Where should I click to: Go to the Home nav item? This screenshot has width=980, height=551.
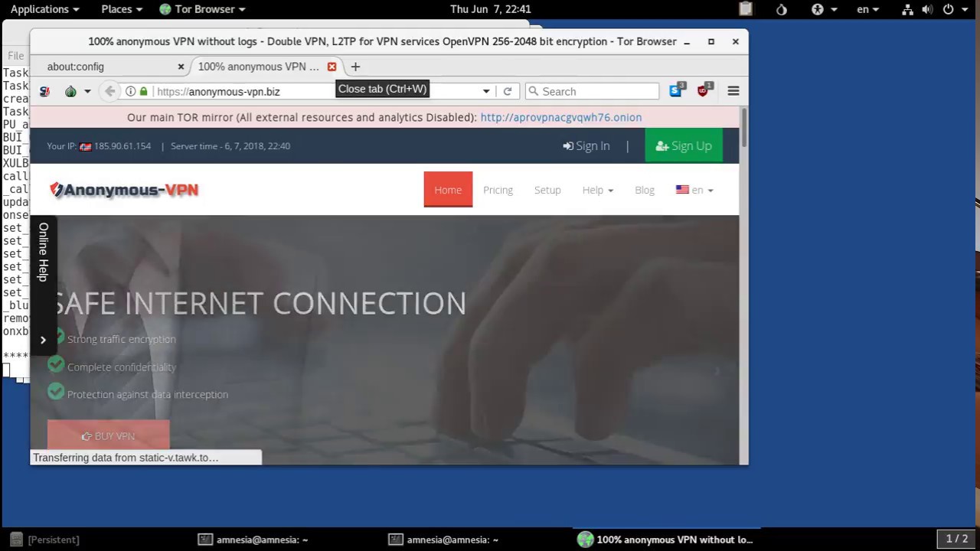tap(448, 189)
